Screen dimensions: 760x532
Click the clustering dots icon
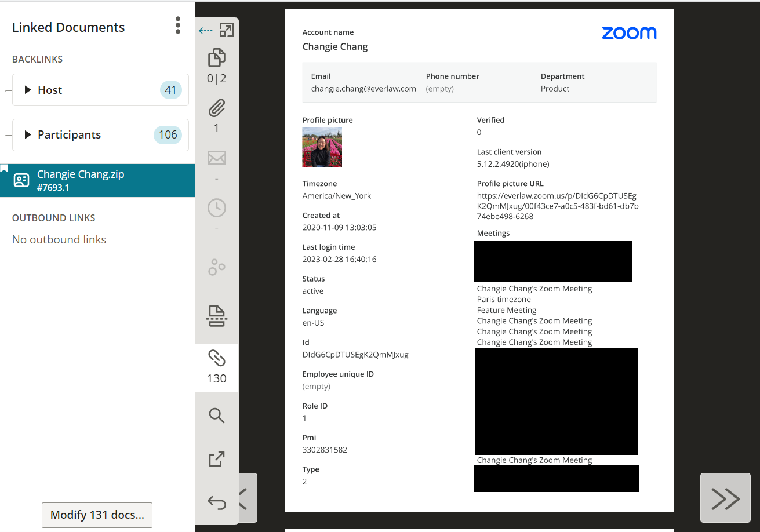217,267
